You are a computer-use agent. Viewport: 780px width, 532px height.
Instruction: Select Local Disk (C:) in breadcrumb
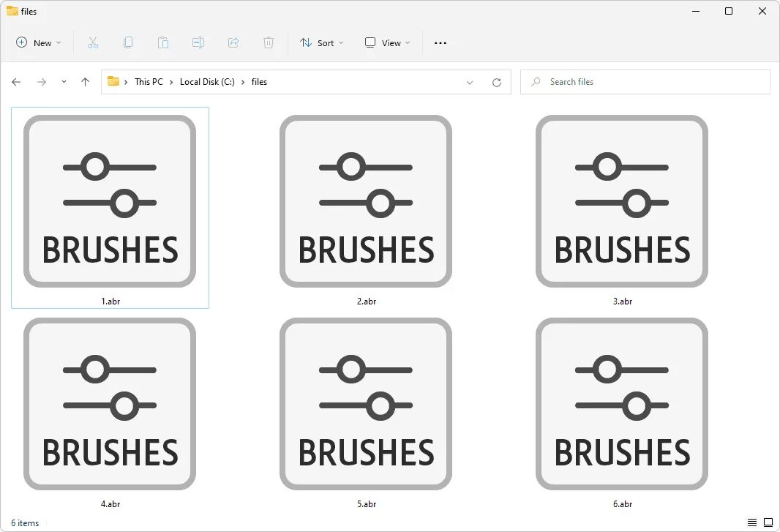coord(207,82)
